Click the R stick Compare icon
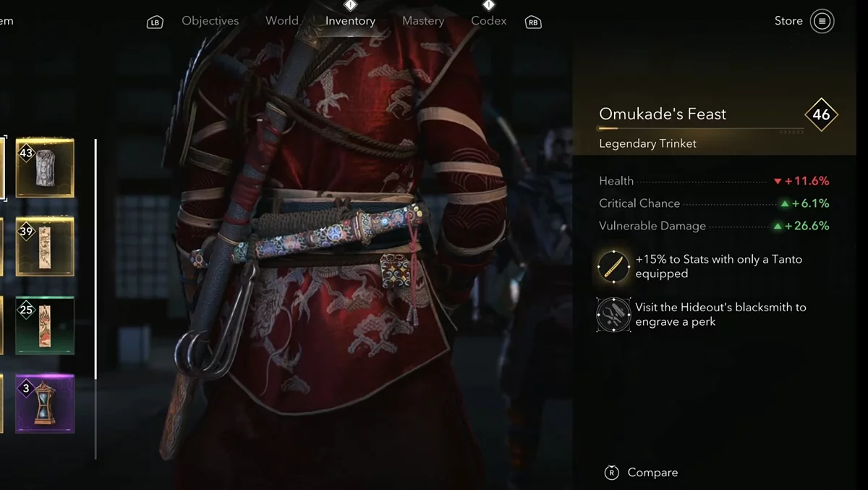Screen dimensions: 868x490 click(612, 473)
